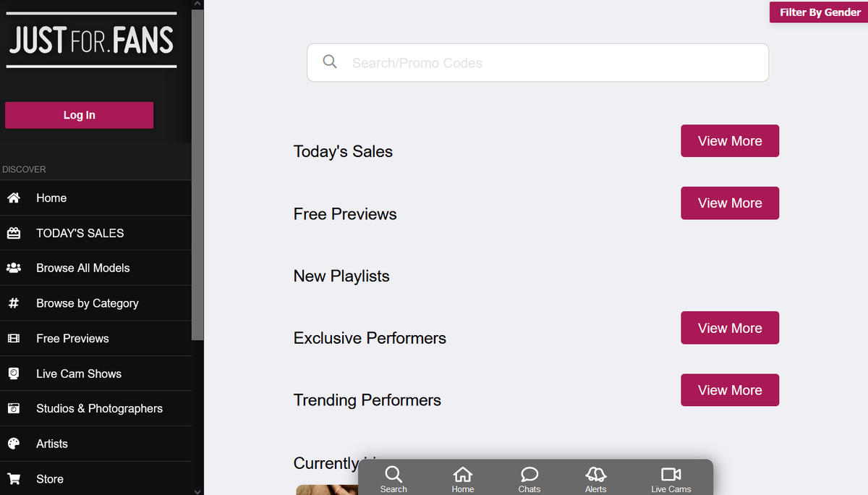Screen dimensions: 868x495
Task: Click the Search/Promo Codes input field
Action: tap(537, 63)
